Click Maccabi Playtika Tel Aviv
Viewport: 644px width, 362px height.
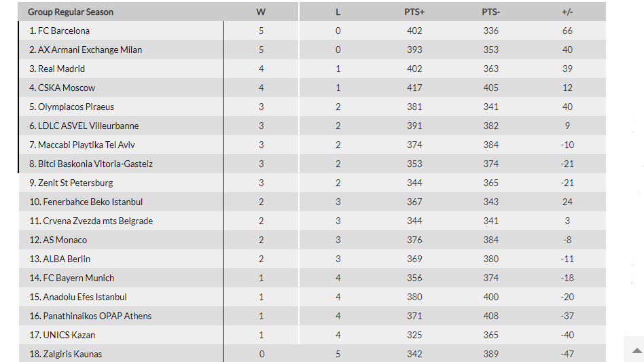(x=91, y=145)
